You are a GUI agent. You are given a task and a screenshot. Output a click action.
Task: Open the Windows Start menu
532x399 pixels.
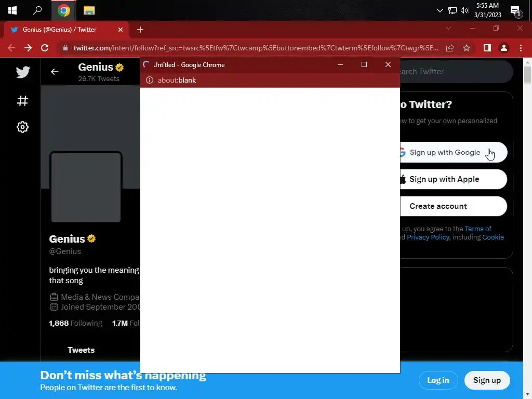[12, 10]
